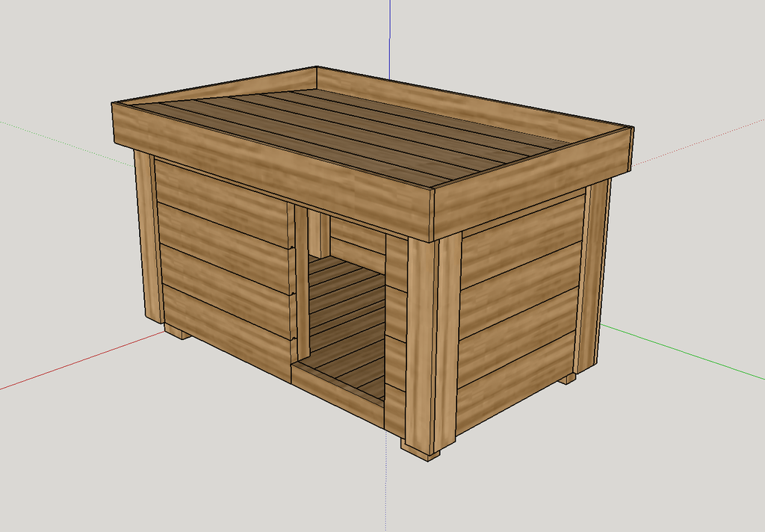Image resolution: width=765 pixels, height=532 pixels.
Task: Click the solid green axis line
Action: tap(682, 351)
